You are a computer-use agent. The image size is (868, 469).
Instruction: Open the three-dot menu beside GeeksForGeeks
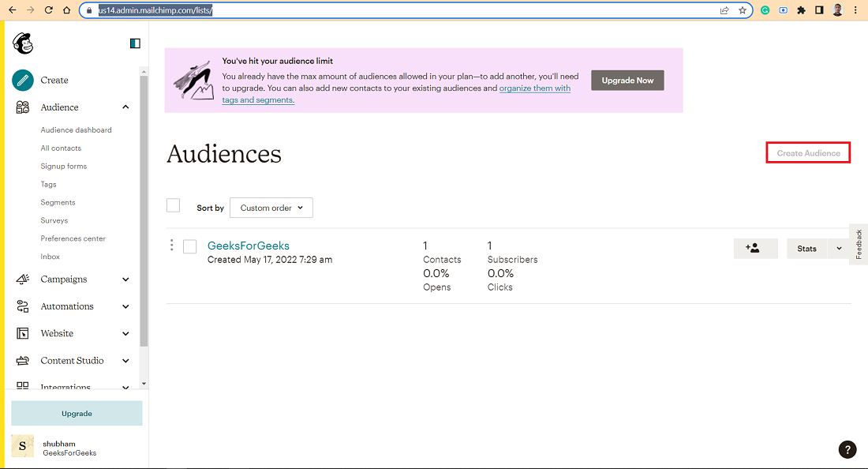coord(171,245)
